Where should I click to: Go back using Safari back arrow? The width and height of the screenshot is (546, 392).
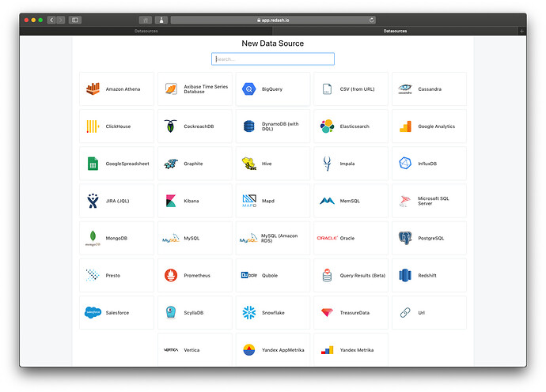pyautogui.click(x=51, y=21)
